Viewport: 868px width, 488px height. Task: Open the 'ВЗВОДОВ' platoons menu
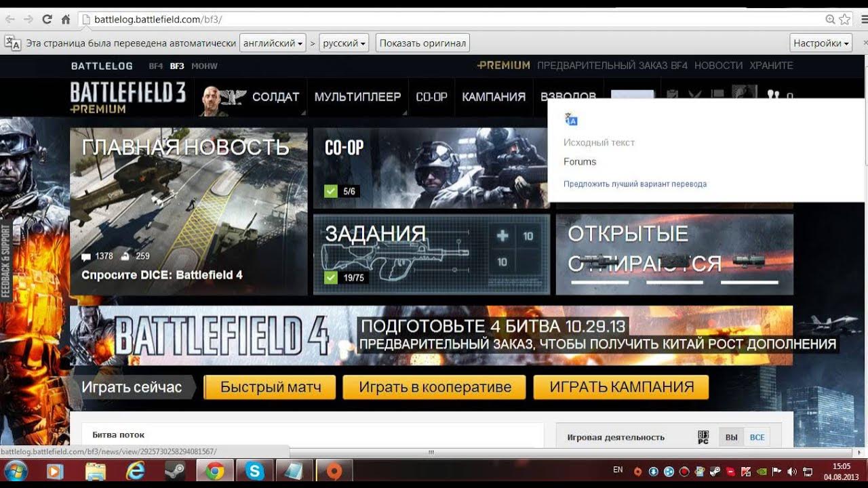(568, 97)
